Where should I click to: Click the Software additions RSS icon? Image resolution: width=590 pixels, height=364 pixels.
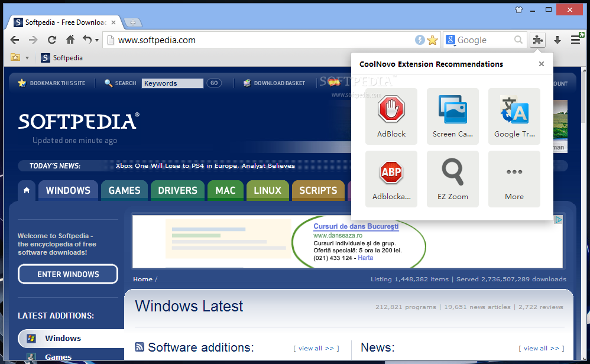[139, 347]
